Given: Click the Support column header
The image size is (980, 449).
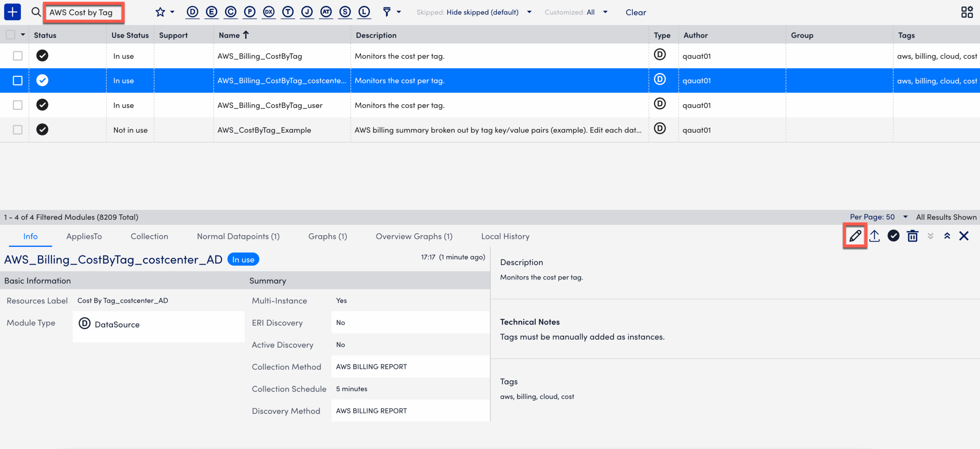Looking at the screenshot, I should coord(173,35).
